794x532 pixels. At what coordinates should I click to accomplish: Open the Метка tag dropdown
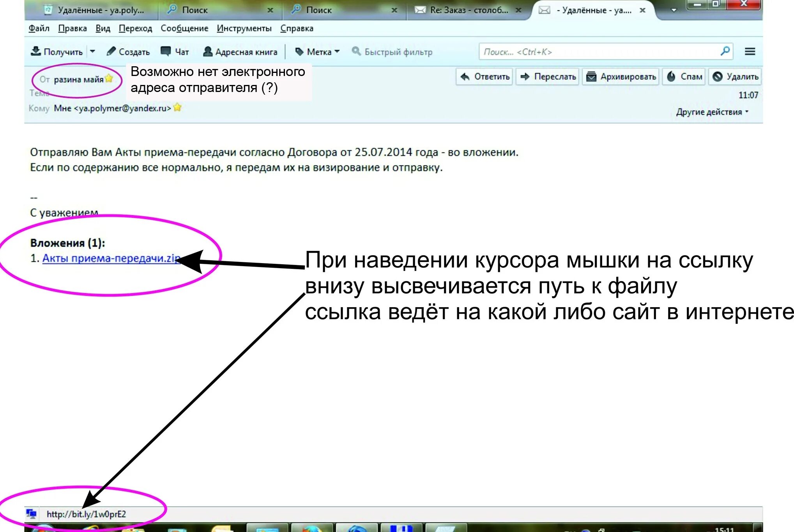[x=317, y=52]
